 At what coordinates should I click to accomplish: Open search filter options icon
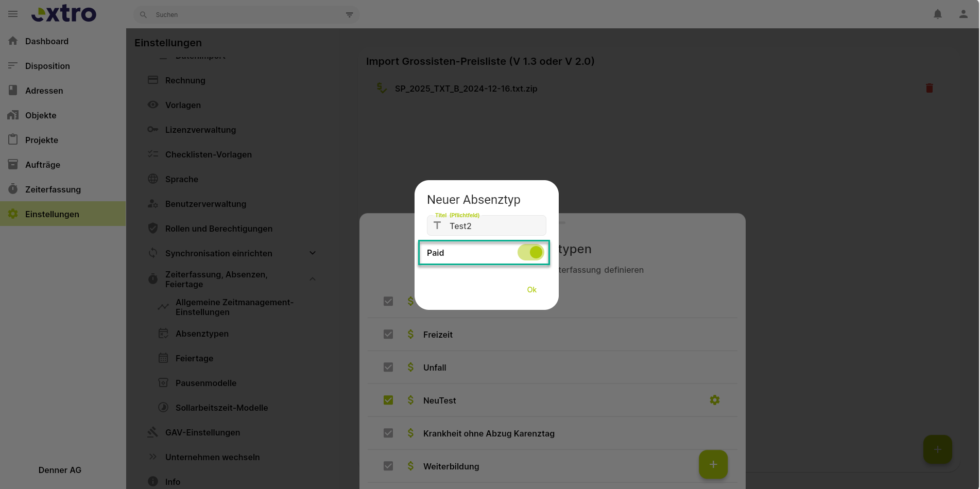(x=349, y=15)
